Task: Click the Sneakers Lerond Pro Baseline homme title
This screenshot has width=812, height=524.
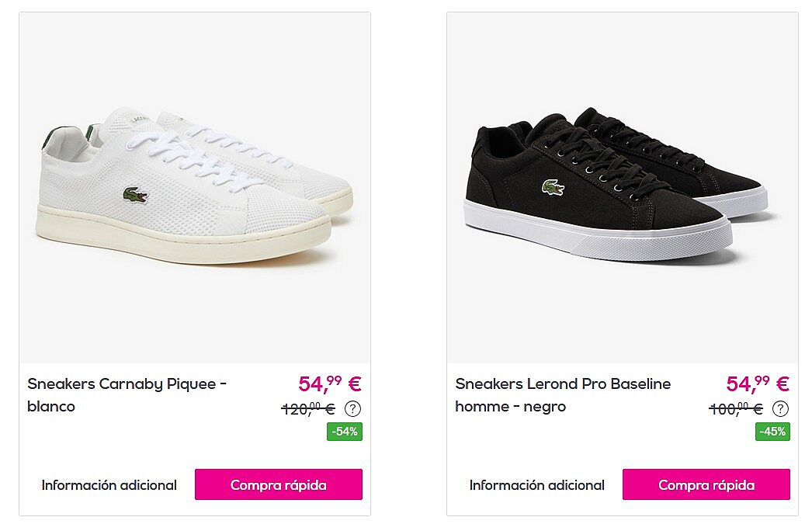Action: (563, 394)
